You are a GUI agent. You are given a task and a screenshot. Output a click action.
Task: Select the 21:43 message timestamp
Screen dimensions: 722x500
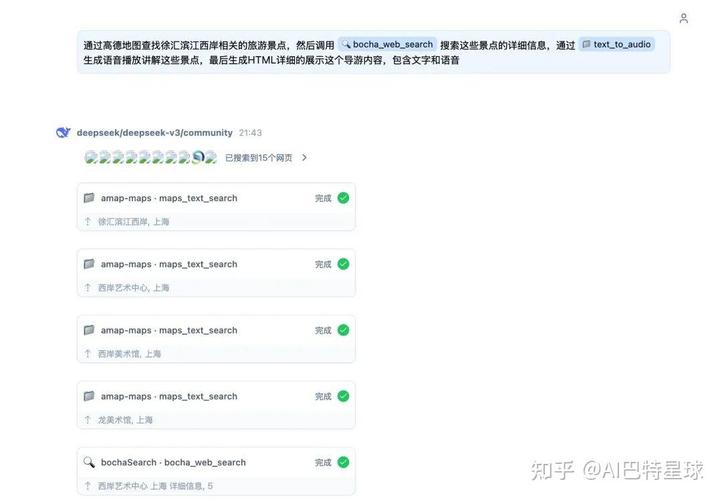250,133
